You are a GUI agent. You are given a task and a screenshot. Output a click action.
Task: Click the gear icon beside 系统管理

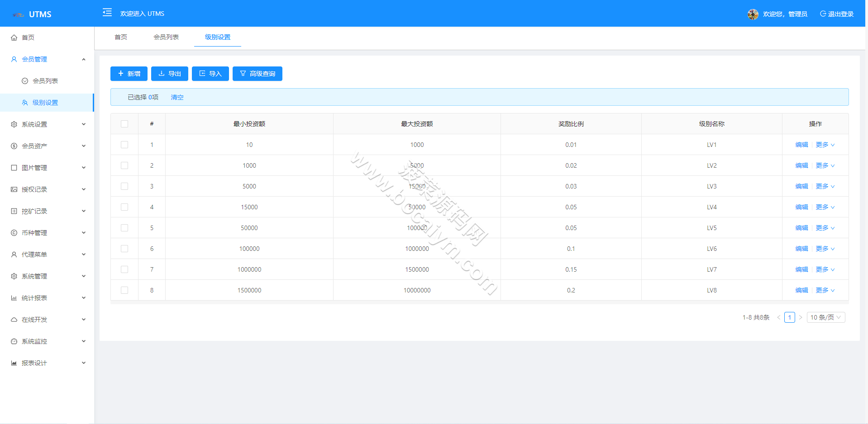(14, 276)
